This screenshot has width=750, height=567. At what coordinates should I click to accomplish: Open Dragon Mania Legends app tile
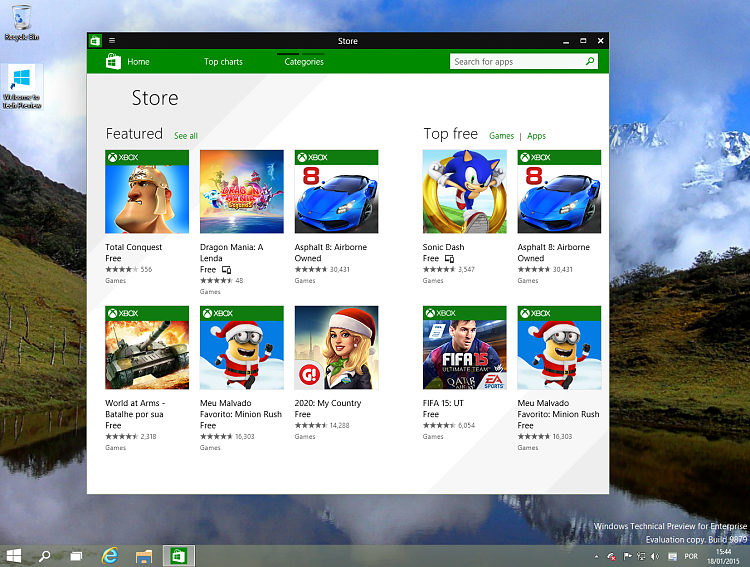coord(242,191)
